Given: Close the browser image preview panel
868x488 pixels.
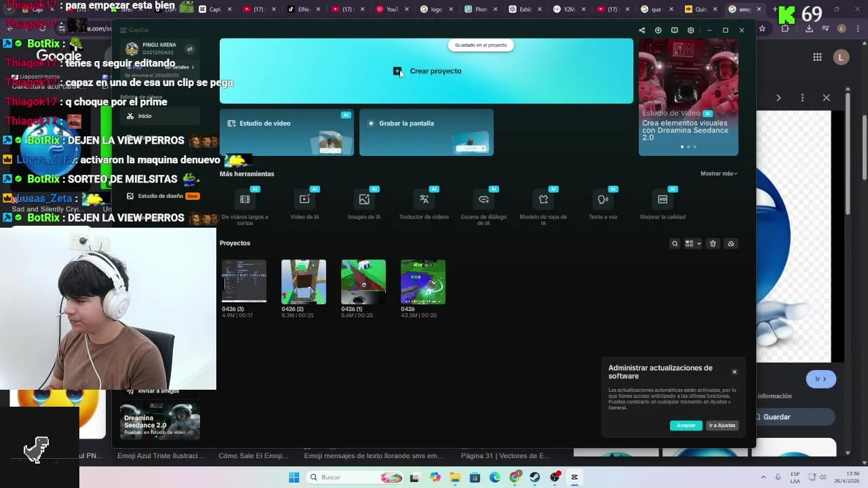Looking at the screenshot, I should point(827,98).
